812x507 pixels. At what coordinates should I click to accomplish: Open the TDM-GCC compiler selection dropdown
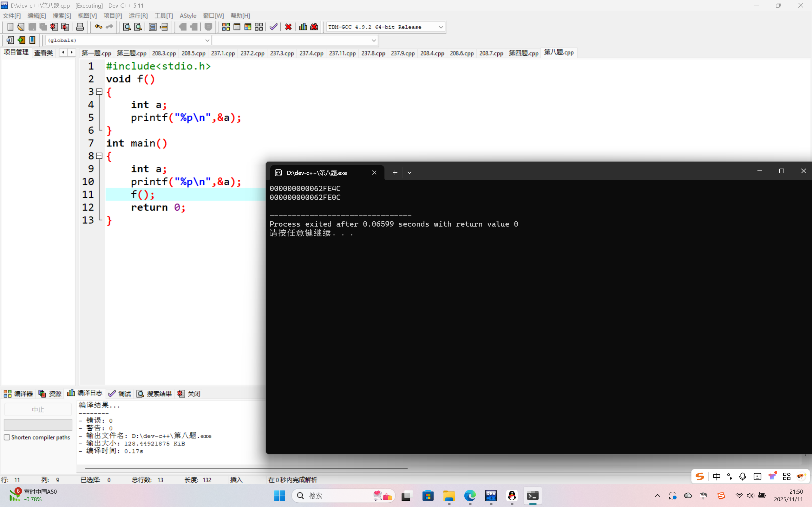click(x=441, y=27)
